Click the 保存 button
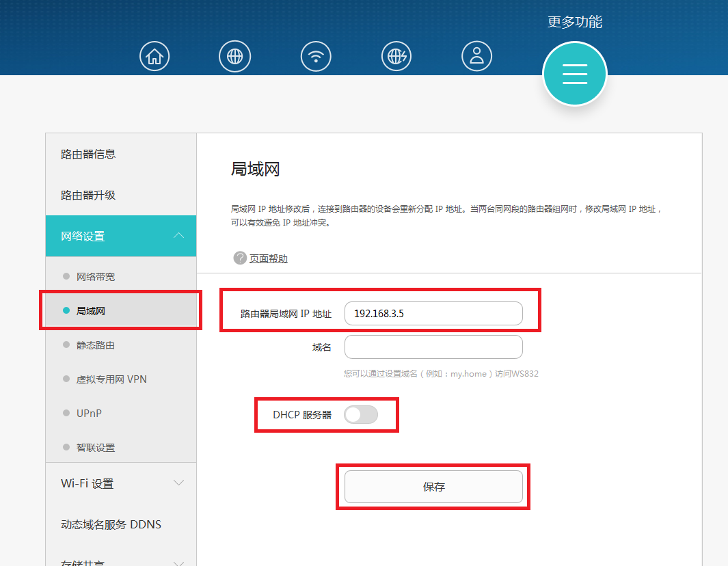 click(x=433, y=487)
